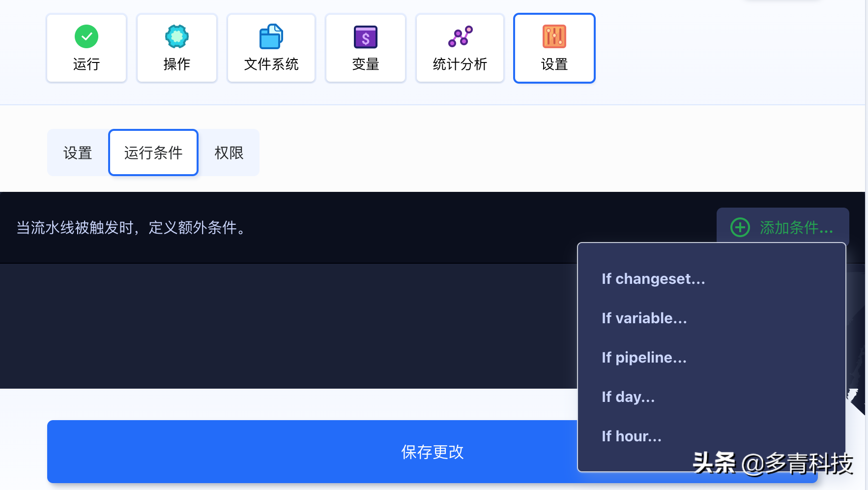The height and width of the screenshot is (490, 868).
Task: Switch to the 设置 sub-tab
Action: pos(77,153)
